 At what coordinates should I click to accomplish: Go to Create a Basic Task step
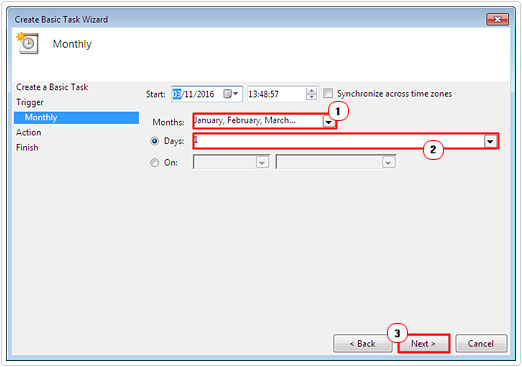pos(52,87)
